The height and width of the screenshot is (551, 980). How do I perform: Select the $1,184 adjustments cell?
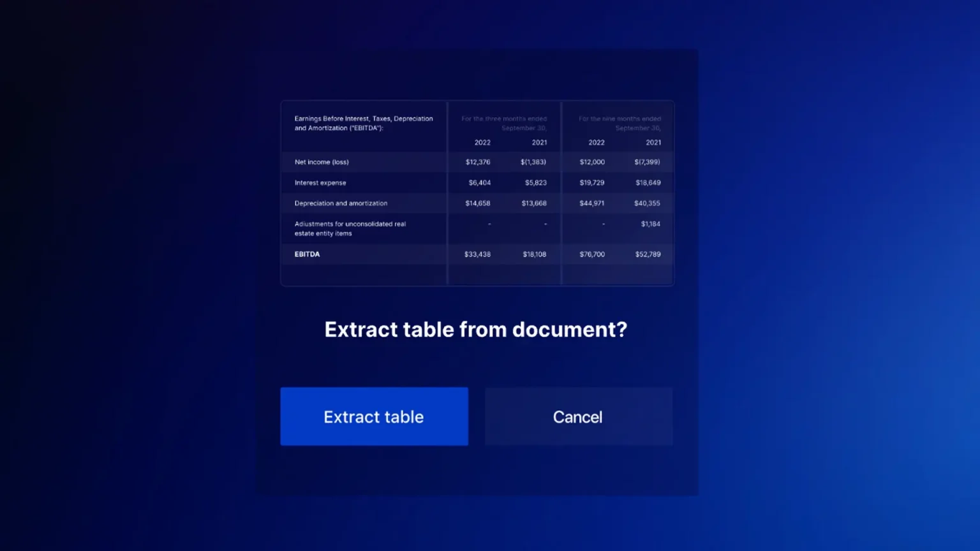pos(651,224)
